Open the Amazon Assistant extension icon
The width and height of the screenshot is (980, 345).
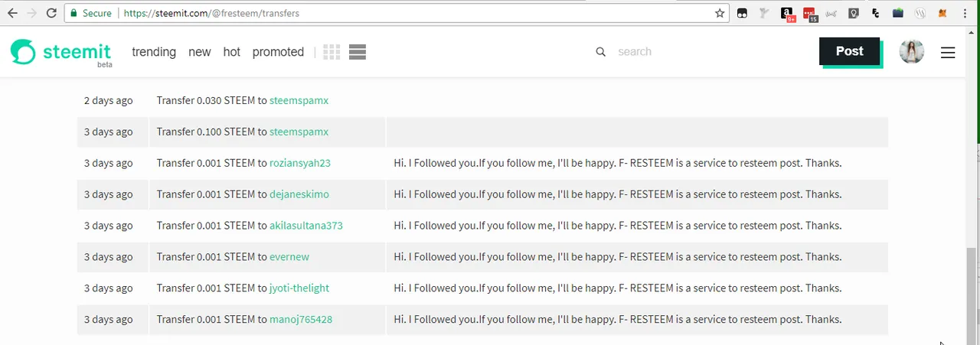point(787,14)
